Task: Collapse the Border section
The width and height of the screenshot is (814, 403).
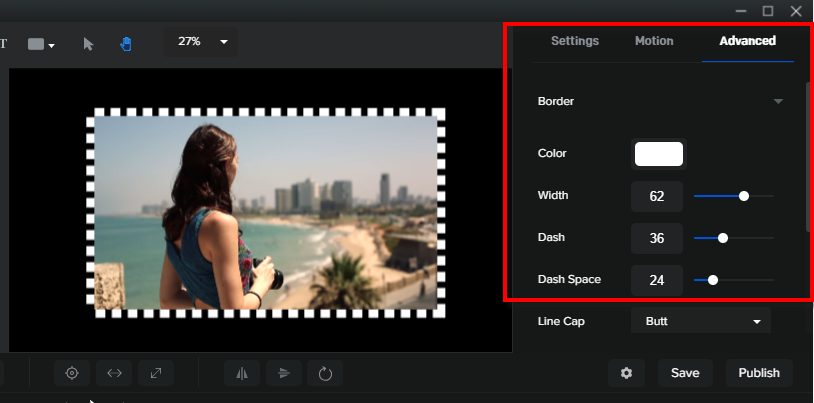Action: [x=778, y=101]
